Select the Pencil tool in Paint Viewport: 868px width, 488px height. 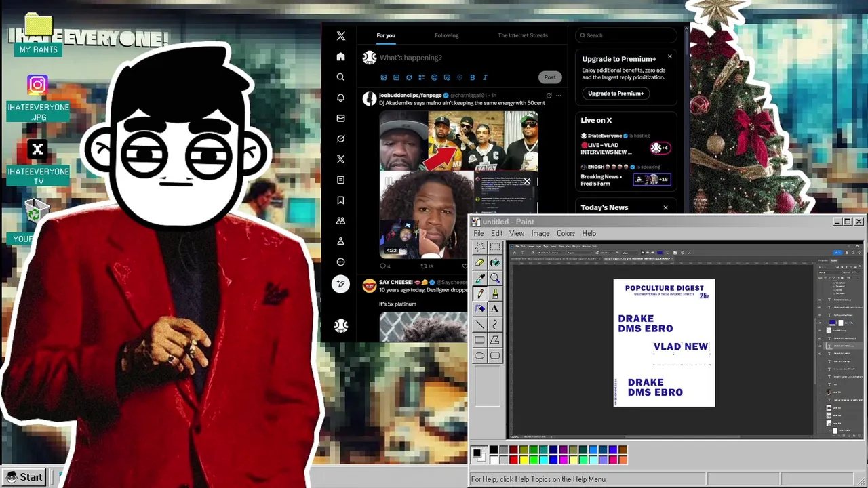(480, 294)
